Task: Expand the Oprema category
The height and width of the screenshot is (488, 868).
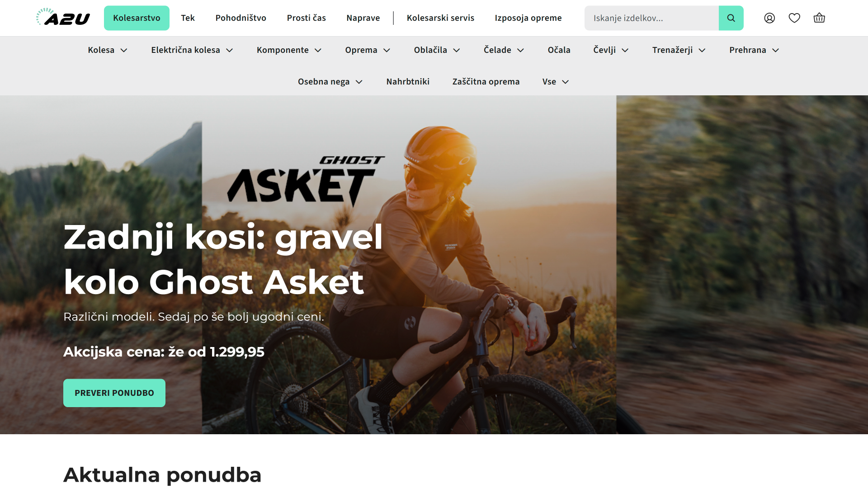Action: point(368,50)
